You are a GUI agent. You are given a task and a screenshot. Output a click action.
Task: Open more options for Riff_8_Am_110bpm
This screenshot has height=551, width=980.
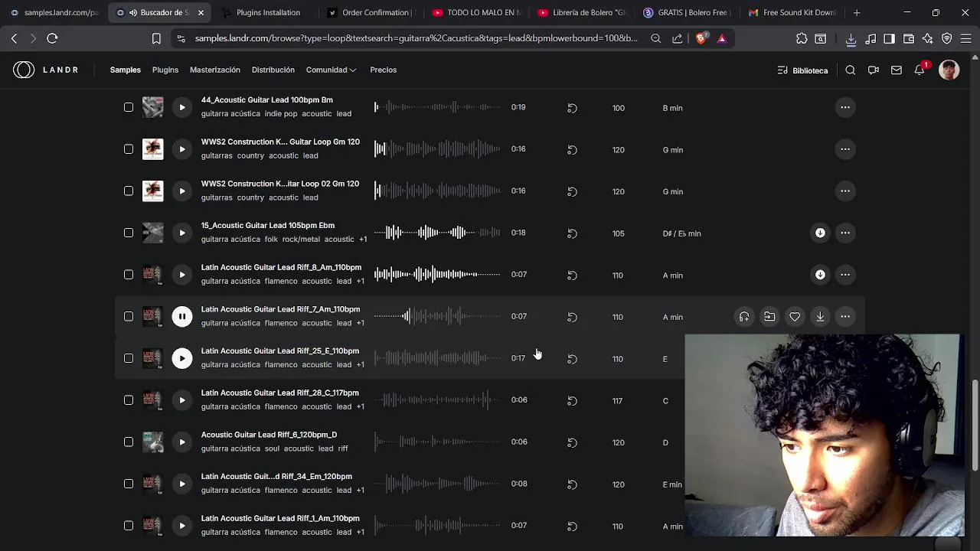(845, 275)
